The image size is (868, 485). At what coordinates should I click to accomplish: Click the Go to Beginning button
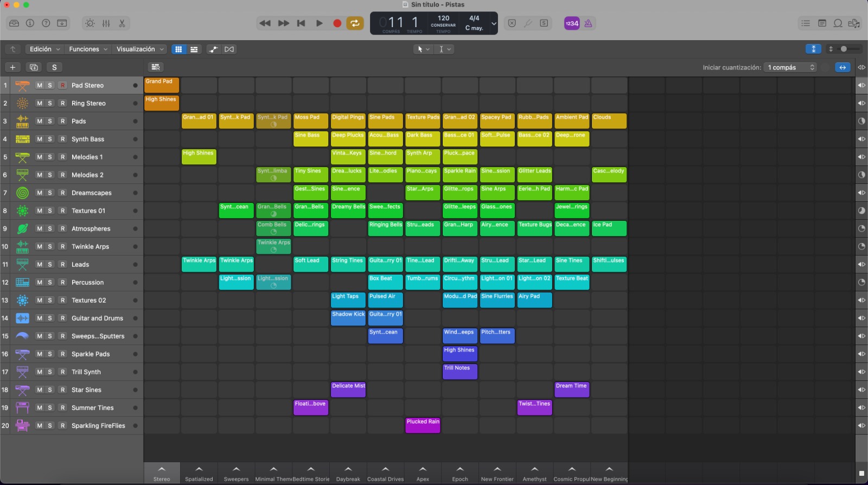point(301,23)
